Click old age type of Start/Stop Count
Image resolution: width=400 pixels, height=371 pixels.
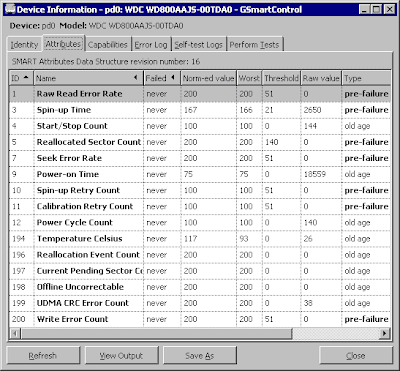pyautogui.click(x=357, y=126)
